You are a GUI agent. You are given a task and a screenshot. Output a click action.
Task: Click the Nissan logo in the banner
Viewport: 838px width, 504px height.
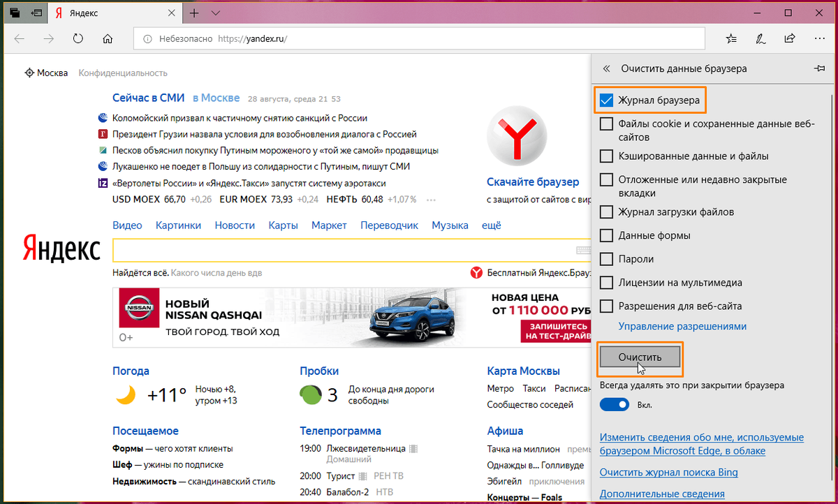point(138,308)
